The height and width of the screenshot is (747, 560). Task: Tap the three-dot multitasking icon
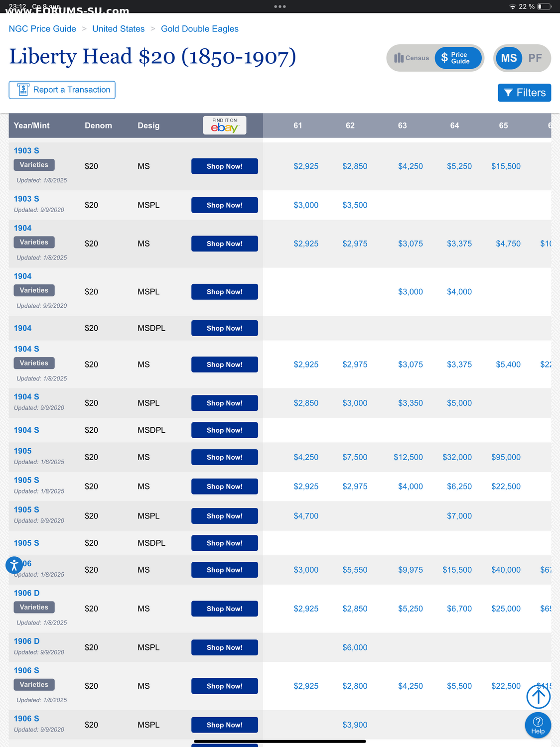[280, 6]
